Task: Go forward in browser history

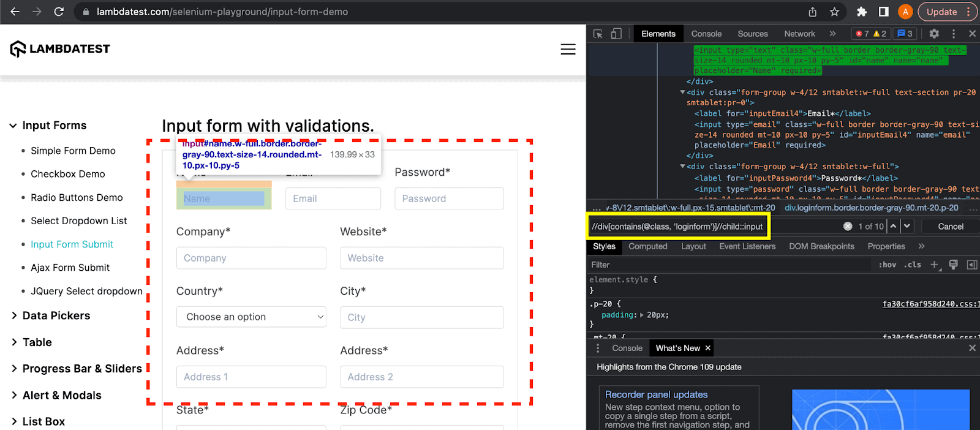Action: click(37, 12)
